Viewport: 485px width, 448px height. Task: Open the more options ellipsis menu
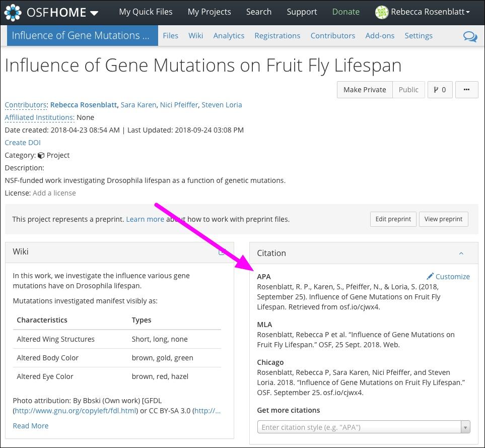click(x=467, y=90)
